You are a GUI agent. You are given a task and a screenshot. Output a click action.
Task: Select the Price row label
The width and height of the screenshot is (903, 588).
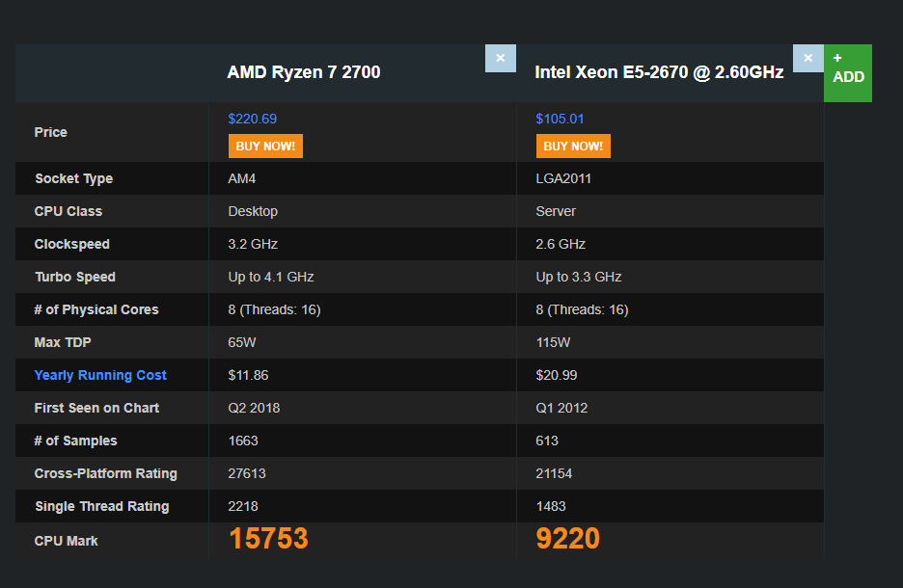pos(51,132)
